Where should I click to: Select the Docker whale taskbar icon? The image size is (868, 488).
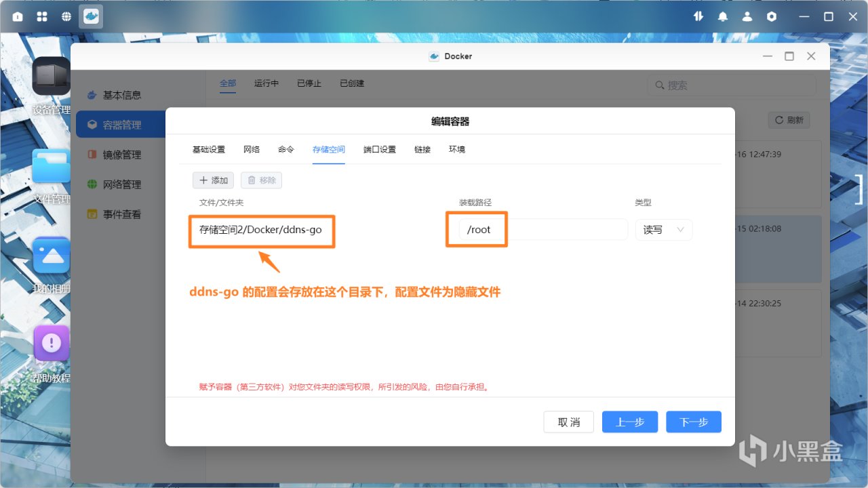[91, 16]
